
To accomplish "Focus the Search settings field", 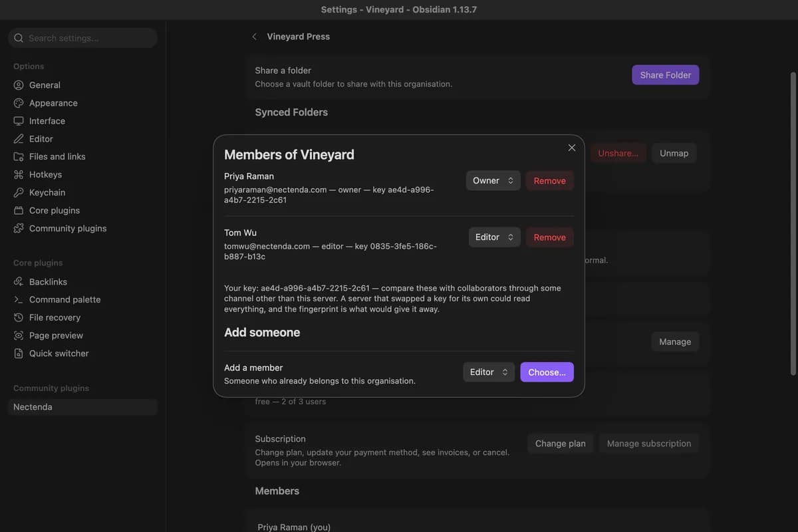I will 82,38.
